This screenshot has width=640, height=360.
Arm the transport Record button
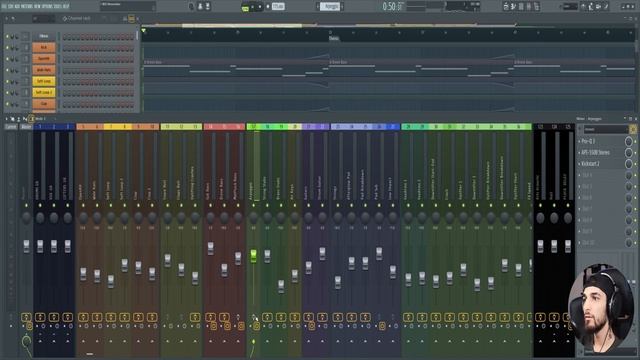point(268,7)
